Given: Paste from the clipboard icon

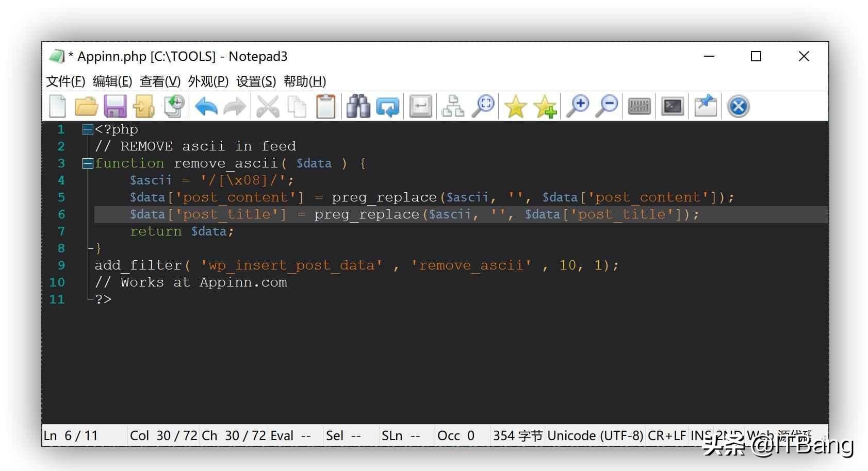Looking at the screenshot, I should tap(326, 106).
